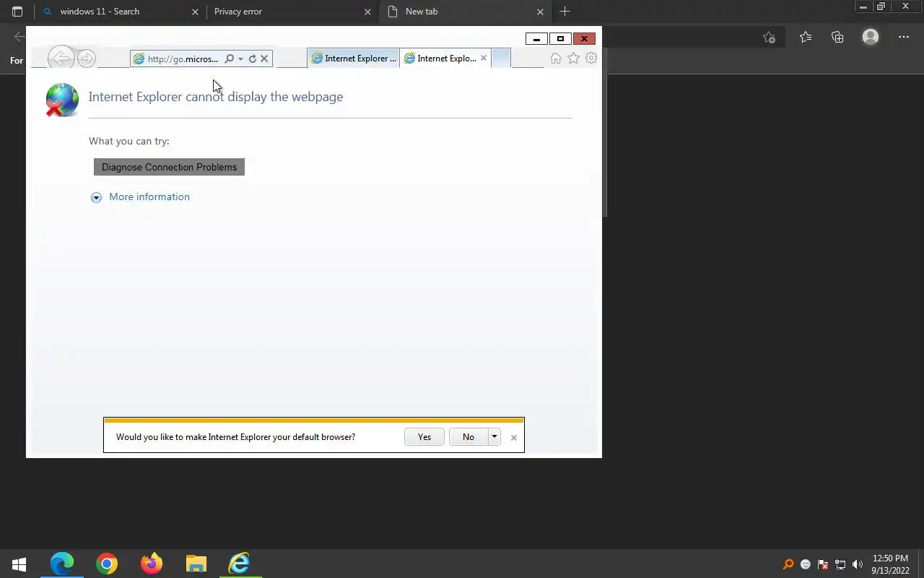
Task: Dismiss the default browser notification bar
Action: point(514,438)
